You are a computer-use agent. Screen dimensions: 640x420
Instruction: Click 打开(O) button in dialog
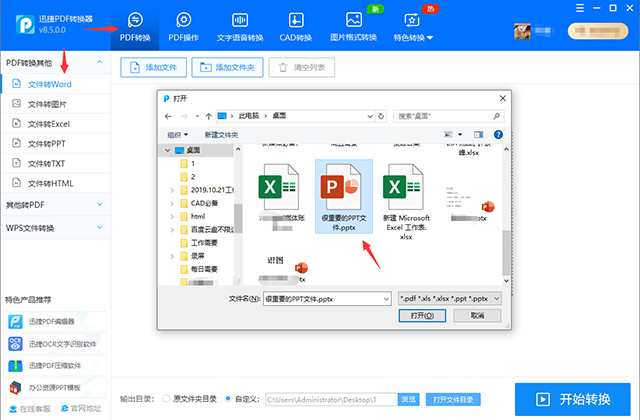pyautogui.click(x=422, y=316)
